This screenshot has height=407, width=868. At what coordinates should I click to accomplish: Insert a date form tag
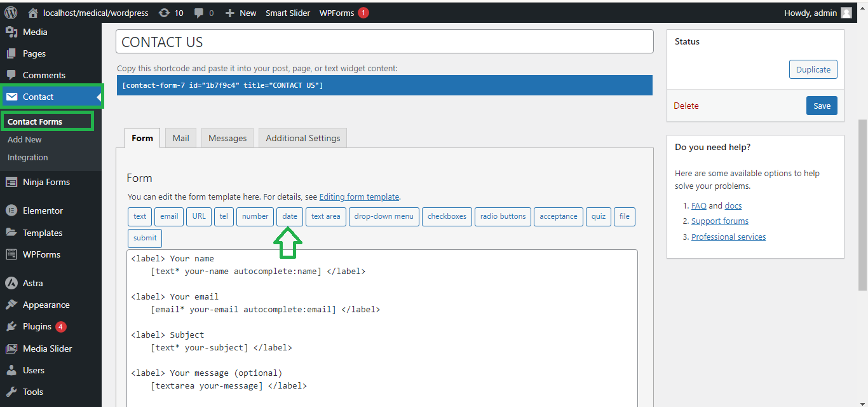pyautogui.click(x=290, y=216)
